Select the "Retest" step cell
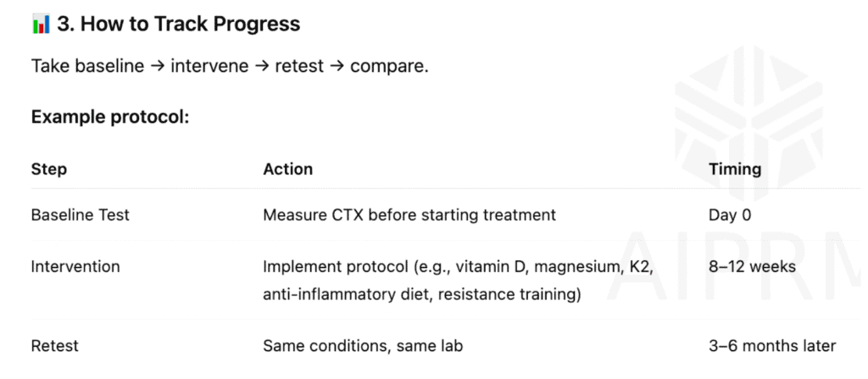The height and width of the screenshot is (379, 868). pyautogui.click(x=54, y=346)
